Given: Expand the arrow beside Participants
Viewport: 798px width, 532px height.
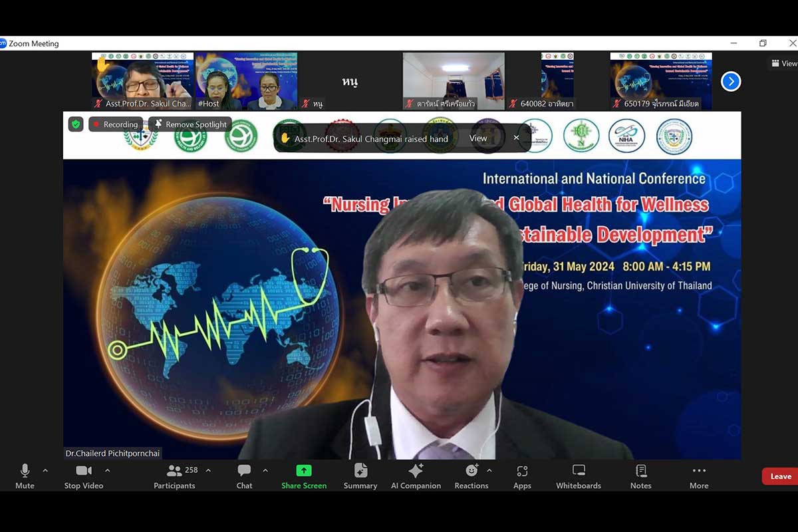Looking at the screenshot, I should [208, 471].
